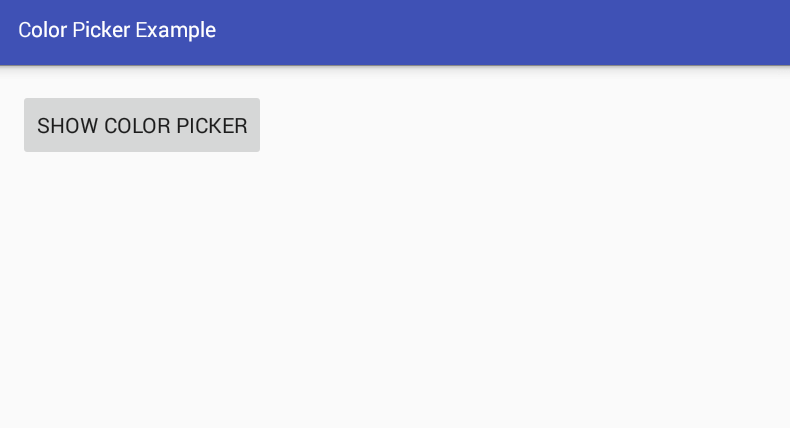This screenshot has width=790, height=428.
Task: Click the word Picker in the app title
Action: 101,30
